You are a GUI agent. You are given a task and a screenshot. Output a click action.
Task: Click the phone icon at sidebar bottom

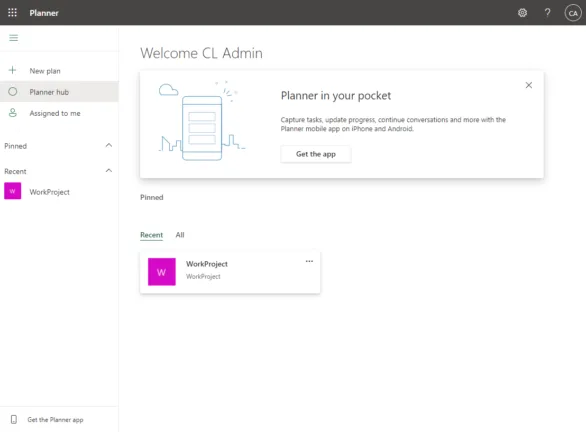[x=14, y=419]
